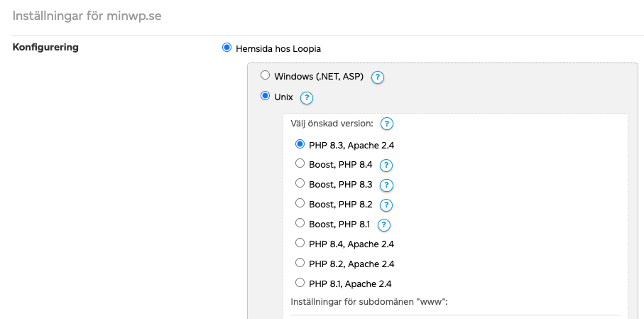The height and width of the screenshot is (319, 644).
Task: Open help for "Välj önskad version"
Action: click(387, 124)
